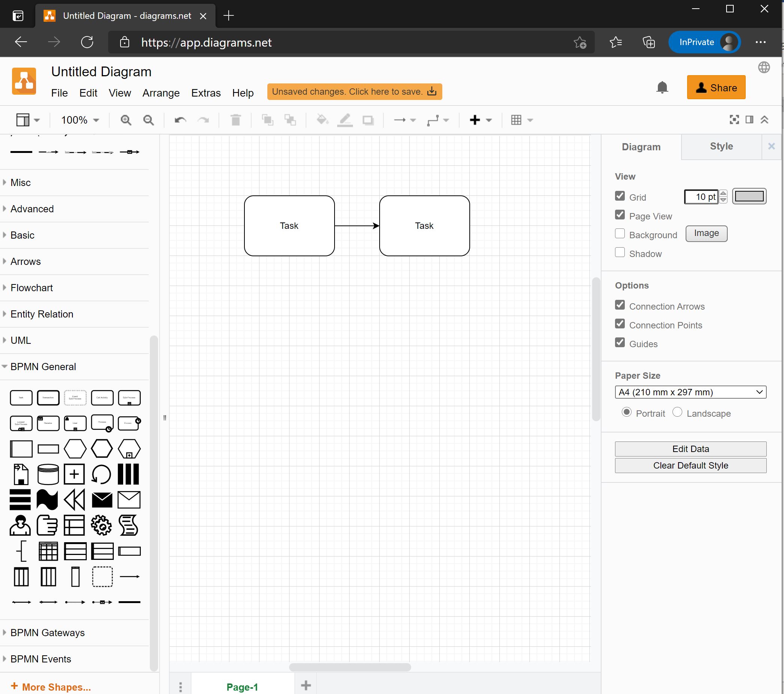
Task: Open the File menu
Action: [x=59, y=93]
